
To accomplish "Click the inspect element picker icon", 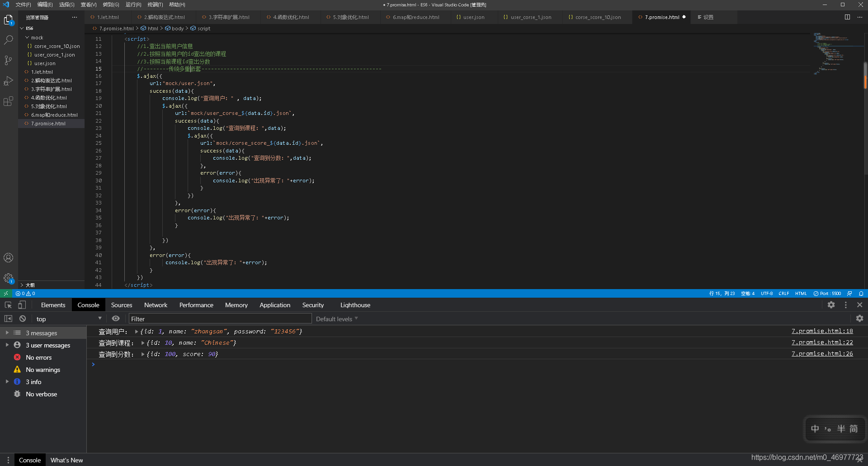I will 8,305.
